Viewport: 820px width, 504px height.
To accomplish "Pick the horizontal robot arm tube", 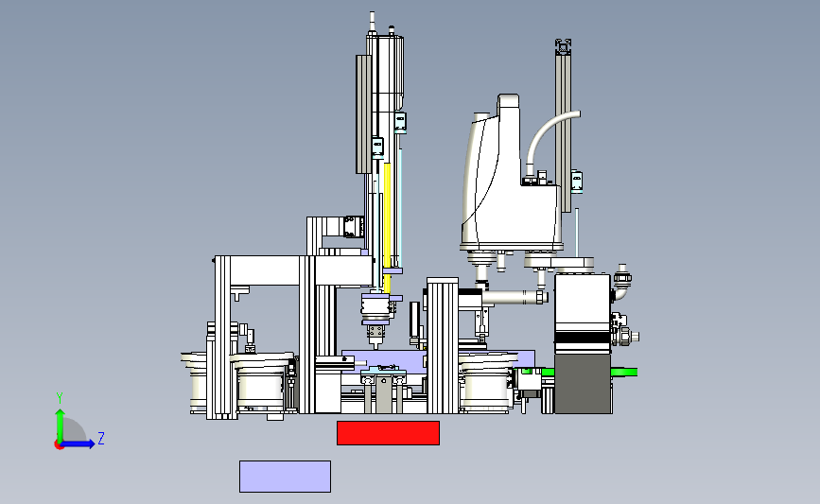I will pos(515,298).
